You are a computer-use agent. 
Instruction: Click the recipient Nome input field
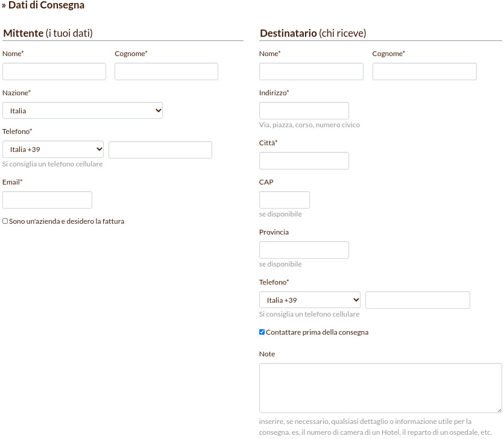(311, 71)
